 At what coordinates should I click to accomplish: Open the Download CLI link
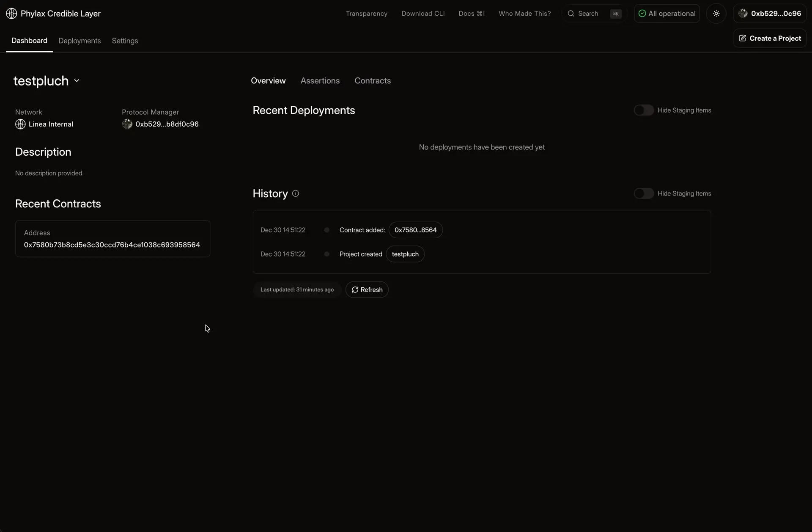coord(423,13)
